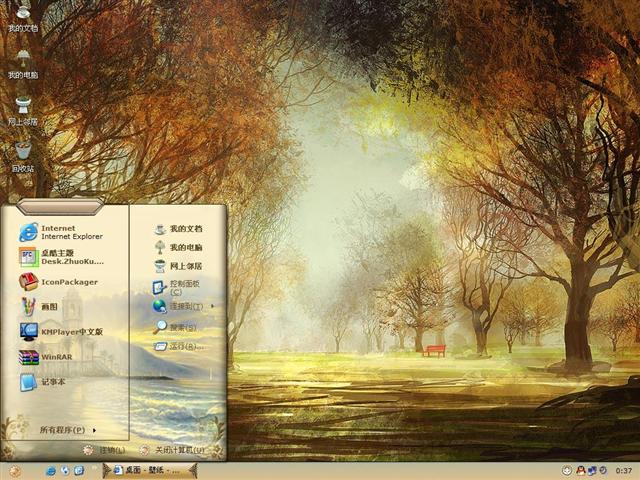Open the QQ penguin tray icon

point(581,471)
